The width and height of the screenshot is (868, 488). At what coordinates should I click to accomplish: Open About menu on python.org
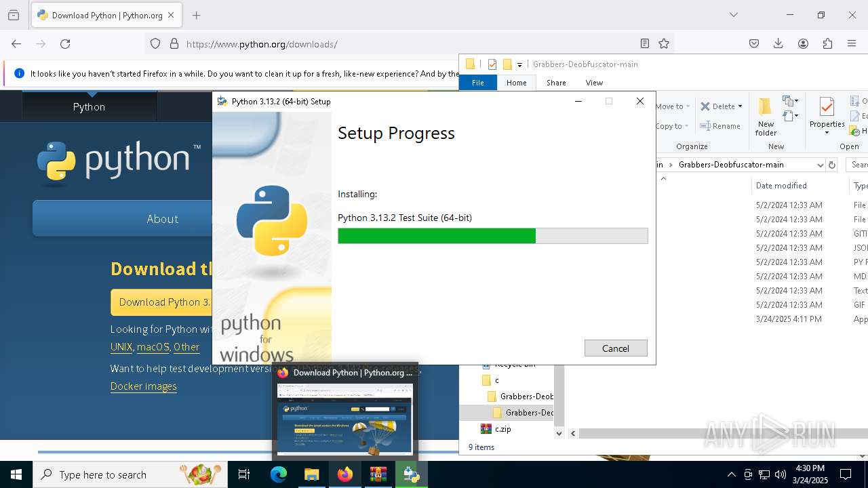[163, 218]
